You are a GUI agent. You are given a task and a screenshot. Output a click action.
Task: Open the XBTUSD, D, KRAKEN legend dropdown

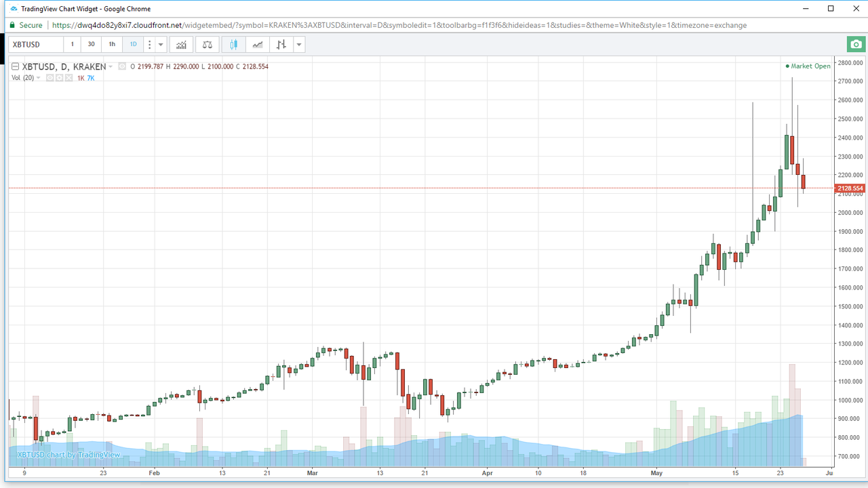click(x=112, y=66)
